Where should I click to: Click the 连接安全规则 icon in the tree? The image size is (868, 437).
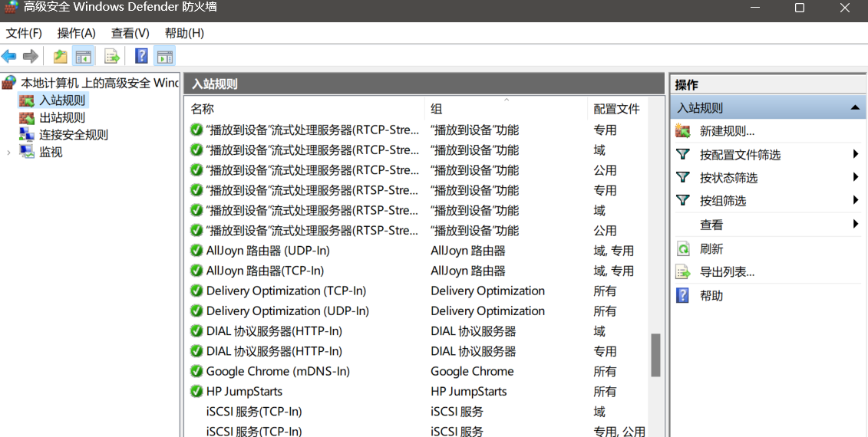pyautogui.click(x=27, y=134)
